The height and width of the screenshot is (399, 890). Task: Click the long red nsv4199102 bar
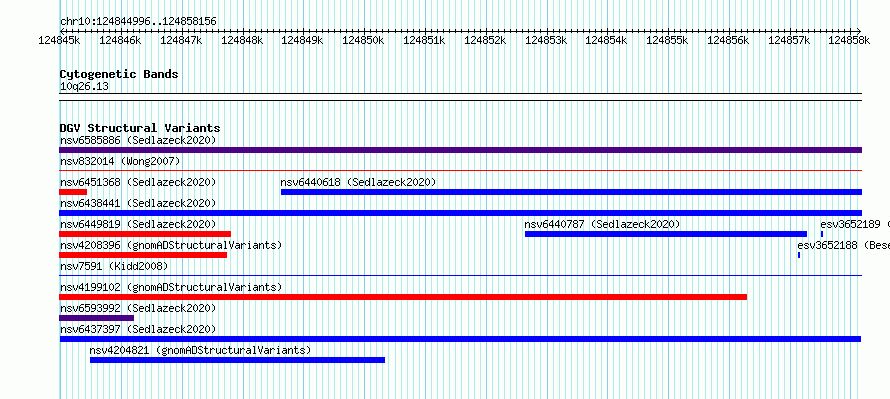point(403,297)
